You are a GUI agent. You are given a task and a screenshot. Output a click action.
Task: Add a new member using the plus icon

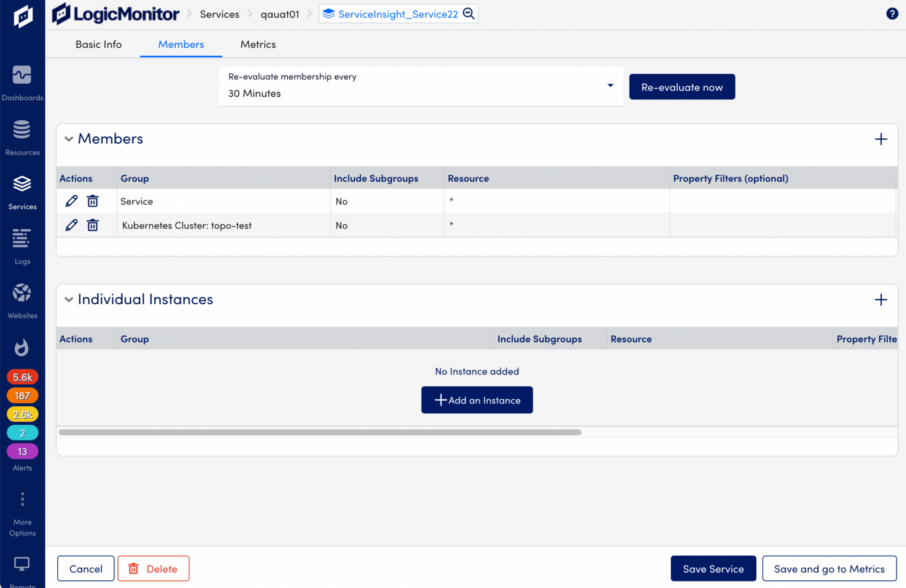[881, 139]
